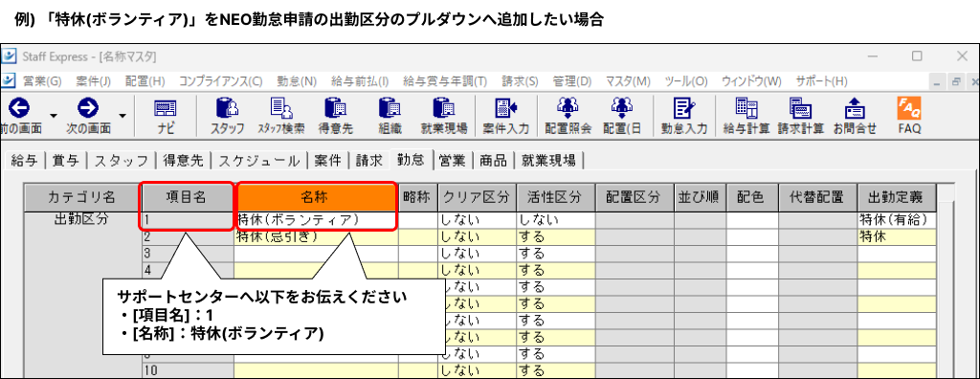Viewport: 980px width, 379px height.
Task: Select the 特休(忌引き) name cell
Action: [x=316, y=237]
